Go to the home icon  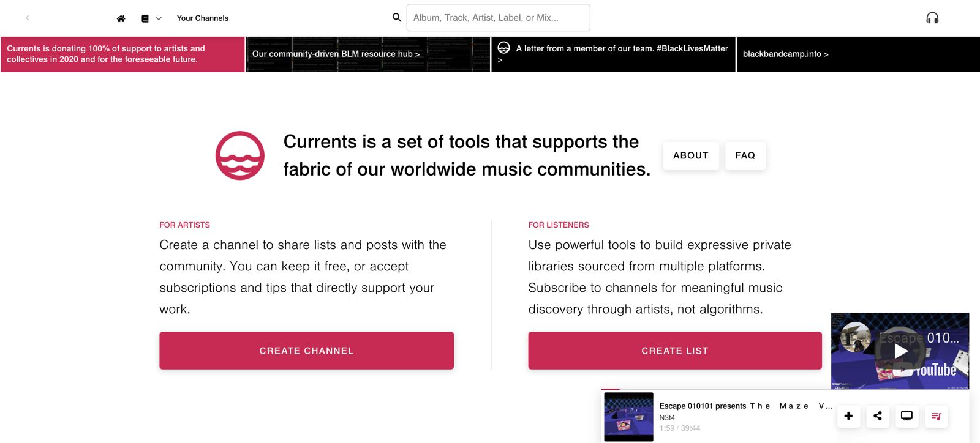(121, 18)
